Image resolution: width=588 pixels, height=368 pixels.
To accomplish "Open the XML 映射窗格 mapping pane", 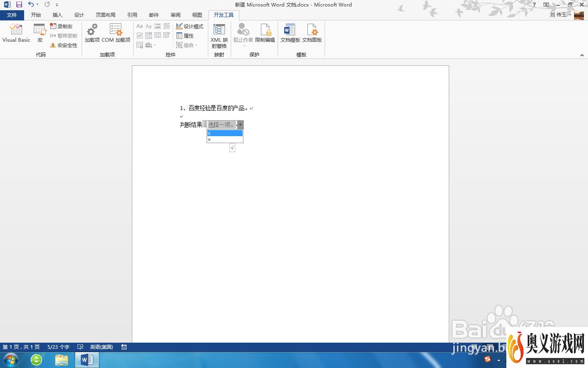I will click(x=219, y=36).
